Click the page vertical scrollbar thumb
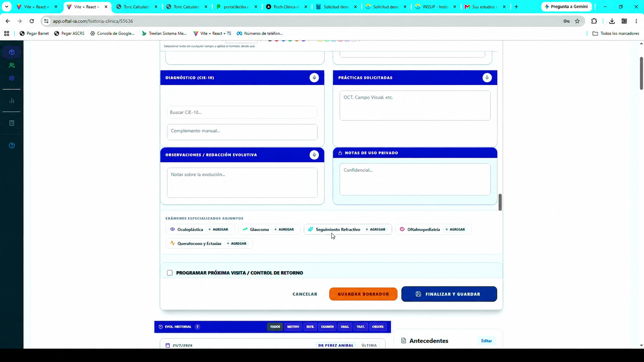Screen dimensions: 644x362 (x=641, y=73)
